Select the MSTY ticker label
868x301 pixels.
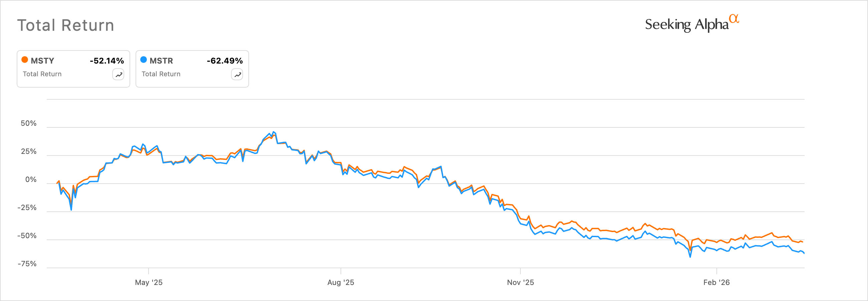coord(42,61)
